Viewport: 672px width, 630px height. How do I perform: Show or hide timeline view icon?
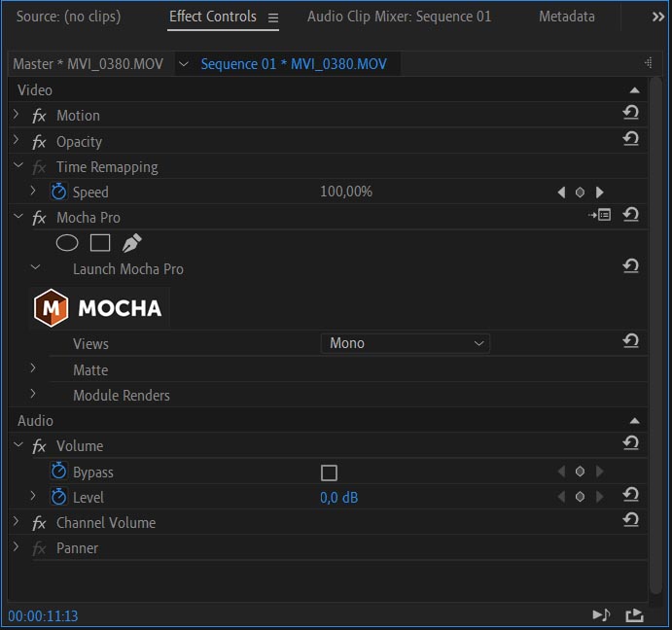tap(648, 63)
